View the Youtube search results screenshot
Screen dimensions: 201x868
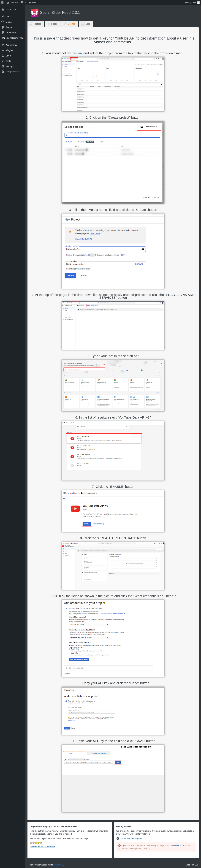113,451
